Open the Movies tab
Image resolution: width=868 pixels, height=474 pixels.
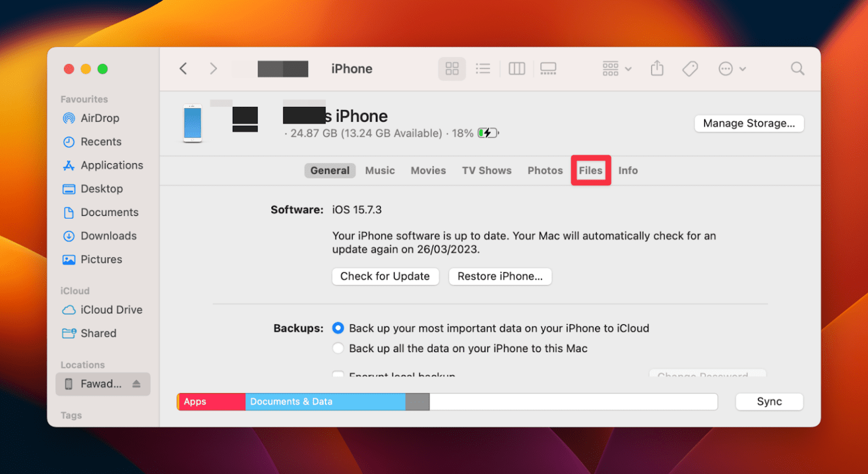tap(428, 171)
